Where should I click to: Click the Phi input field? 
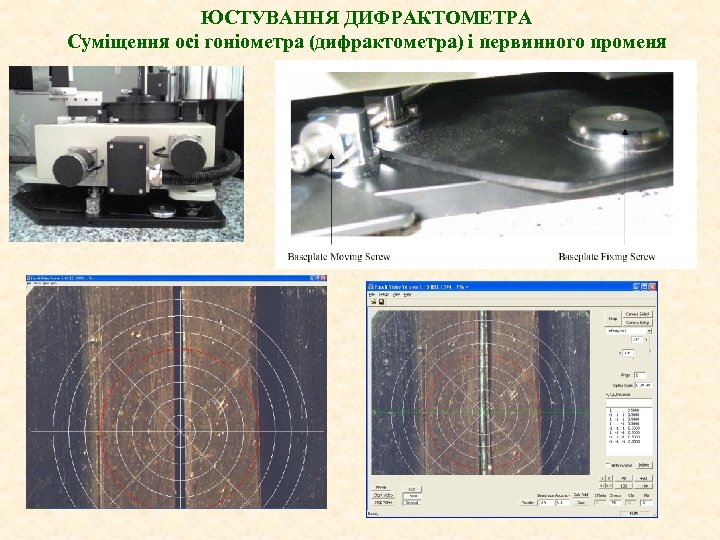point(646,503)
